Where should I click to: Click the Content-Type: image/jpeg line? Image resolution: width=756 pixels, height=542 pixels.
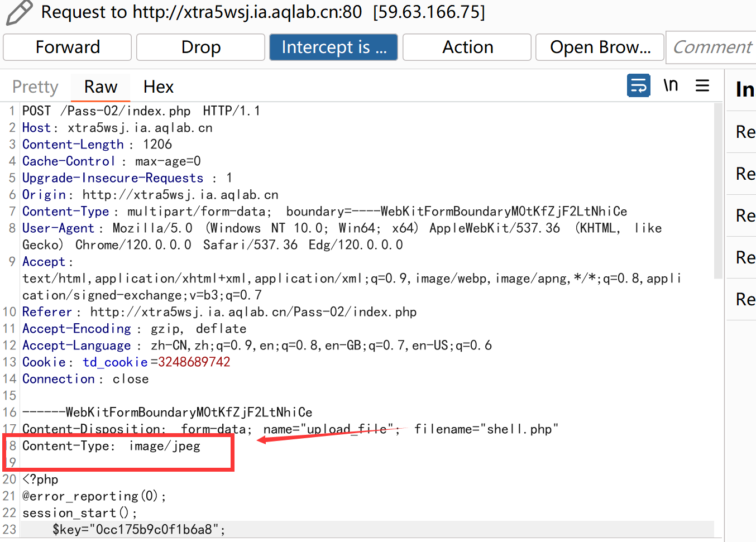(111, 446)
